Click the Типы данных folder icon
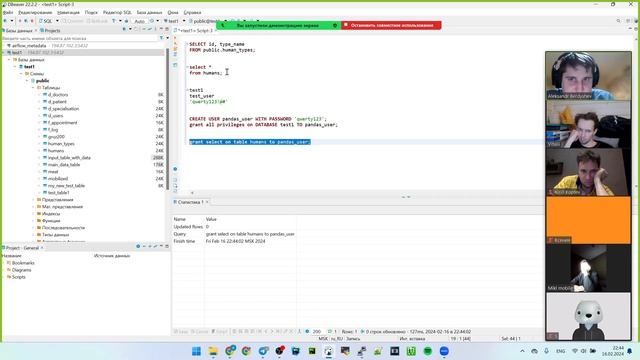The width and height of the screenshot is (640, 360). click(39, 235)
